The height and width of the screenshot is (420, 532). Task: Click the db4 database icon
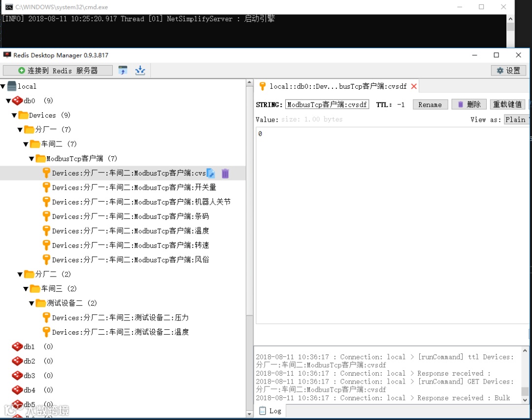point(17,390)
